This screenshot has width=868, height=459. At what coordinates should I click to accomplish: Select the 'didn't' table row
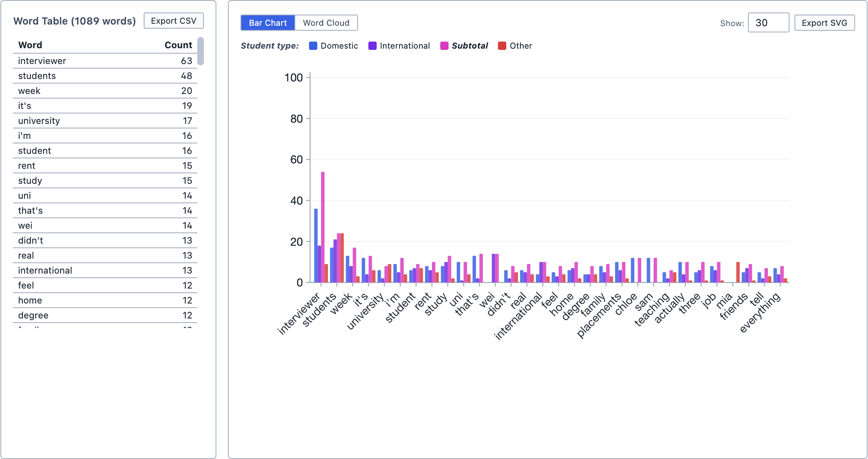[105, 240]
